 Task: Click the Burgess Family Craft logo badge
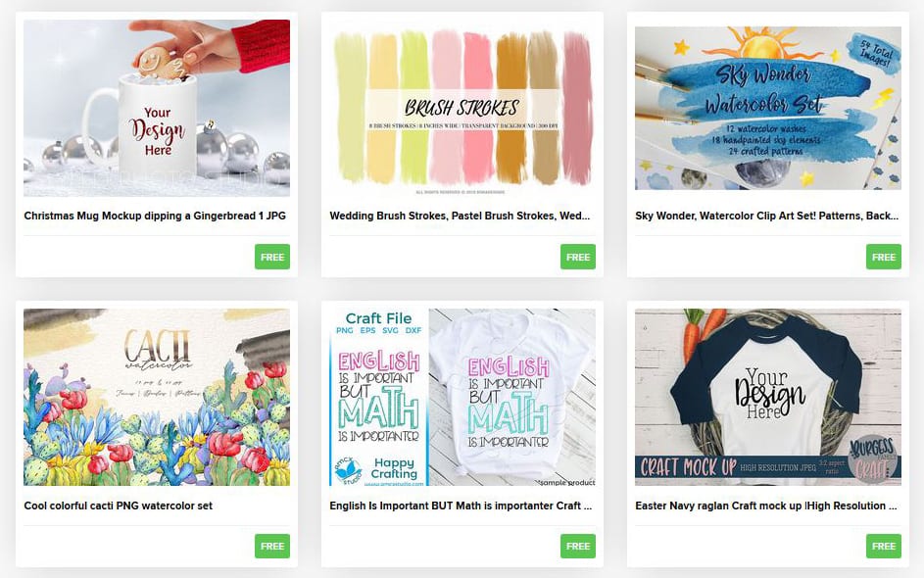point(873,458)
